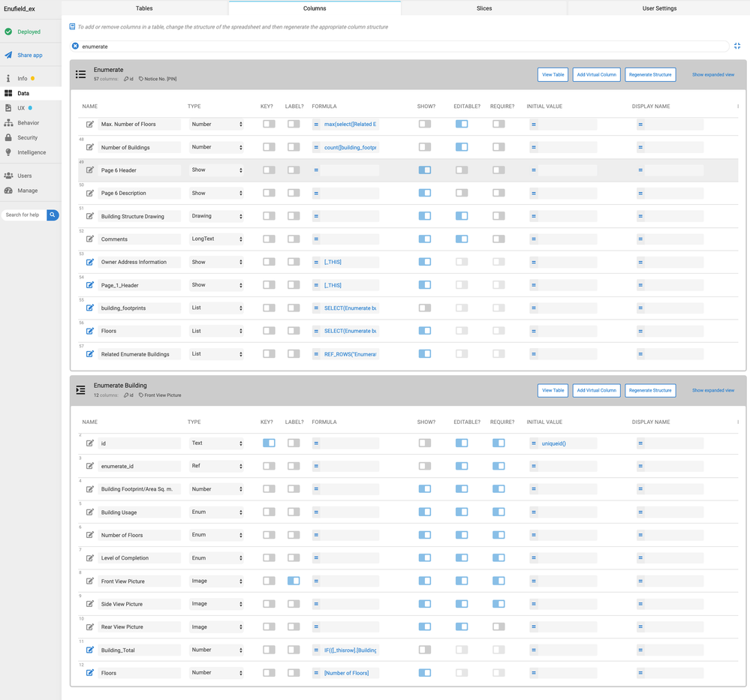Disable Label for Front View Picture
Viewport: 750px width, 700px height.
[294, 581]
